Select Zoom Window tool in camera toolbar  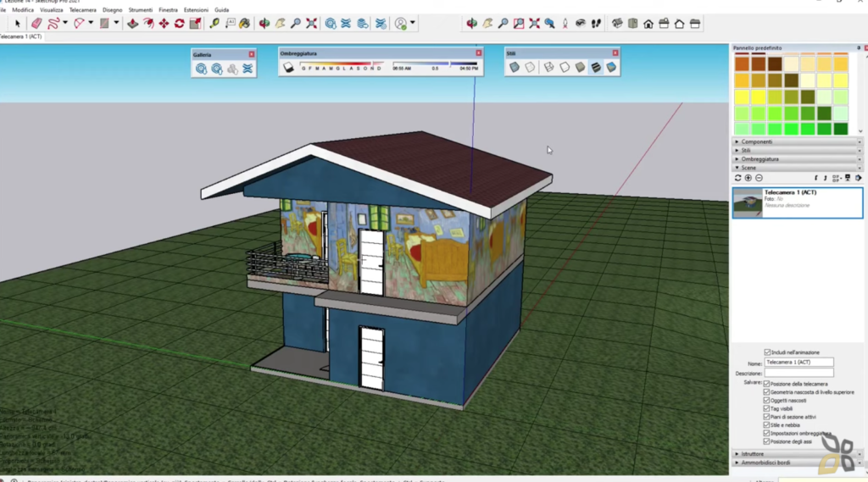click(x=519, y=23)
